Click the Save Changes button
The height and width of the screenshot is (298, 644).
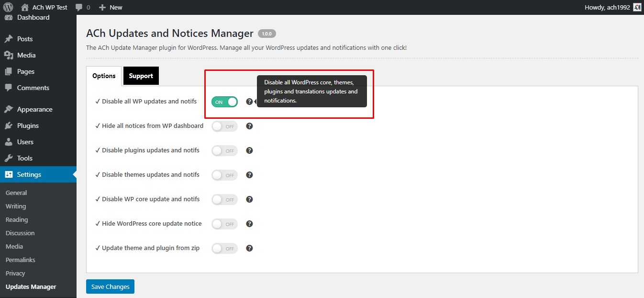pyautogui.click(x=110, y=287)
